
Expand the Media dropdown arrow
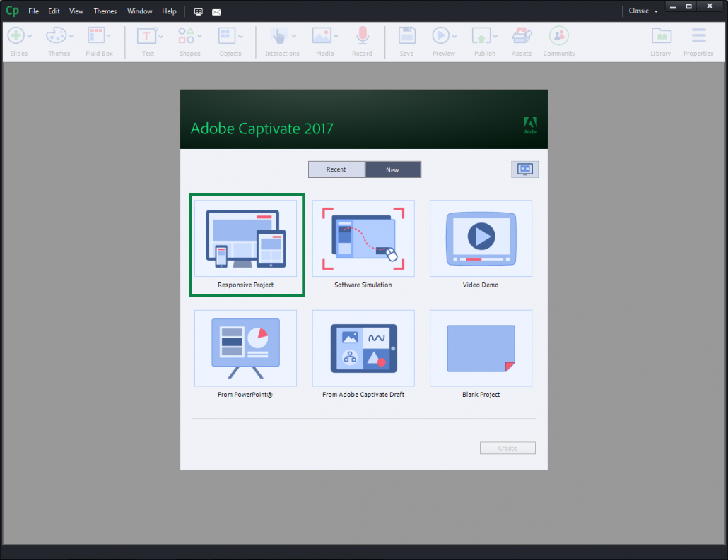(x=336, y=36)
